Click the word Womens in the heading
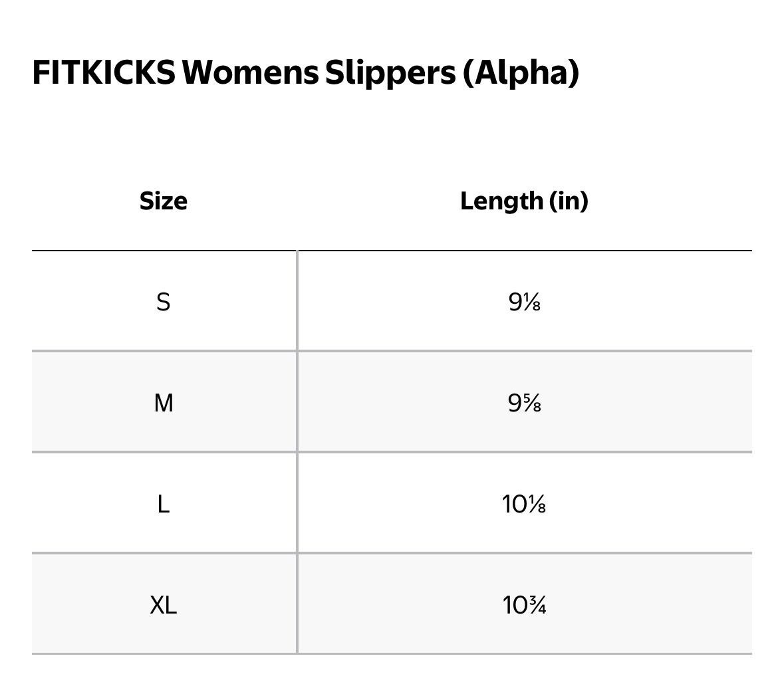The height and width of the screenshot is (690, 784). [x=251, y=72]
